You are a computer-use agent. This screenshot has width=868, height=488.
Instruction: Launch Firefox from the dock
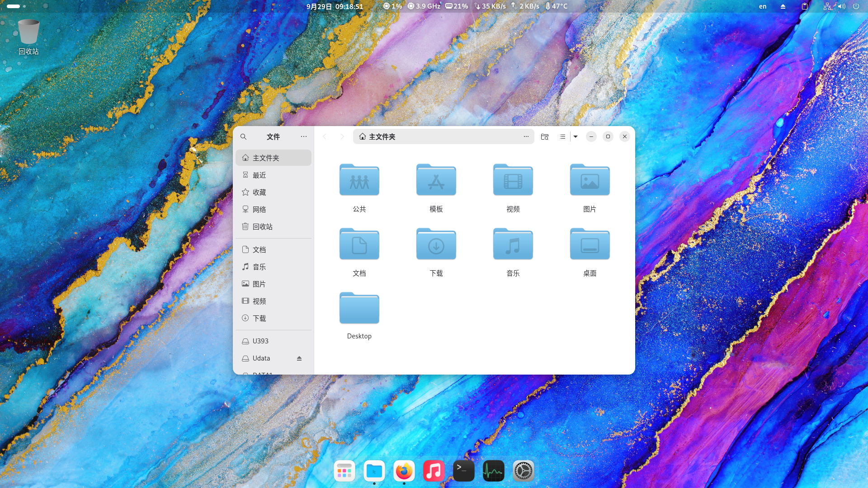tap(404, 471)
